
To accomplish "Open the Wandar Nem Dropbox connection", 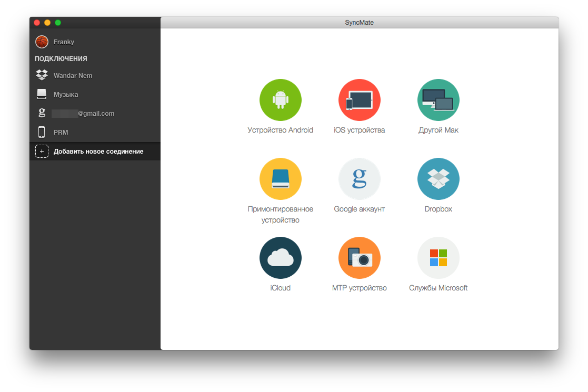I will tap(73, 75).
